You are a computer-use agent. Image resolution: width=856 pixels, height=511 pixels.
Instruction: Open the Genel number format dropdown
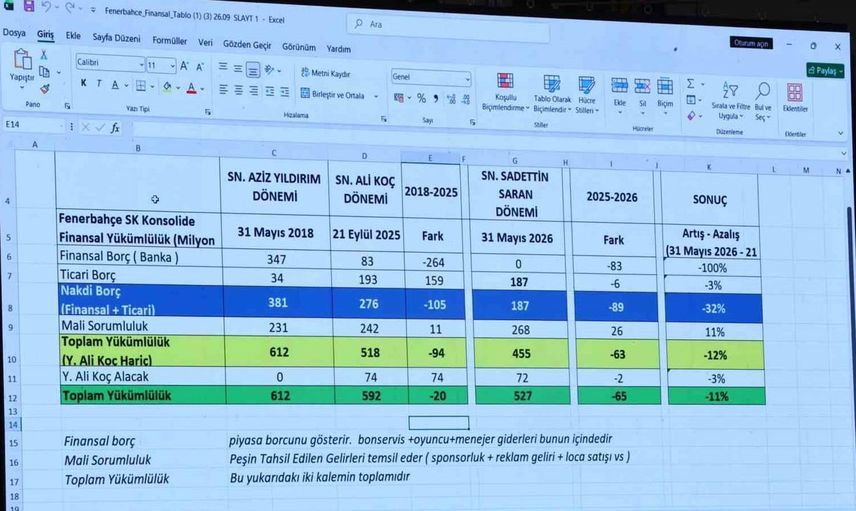tap(467, 79)
